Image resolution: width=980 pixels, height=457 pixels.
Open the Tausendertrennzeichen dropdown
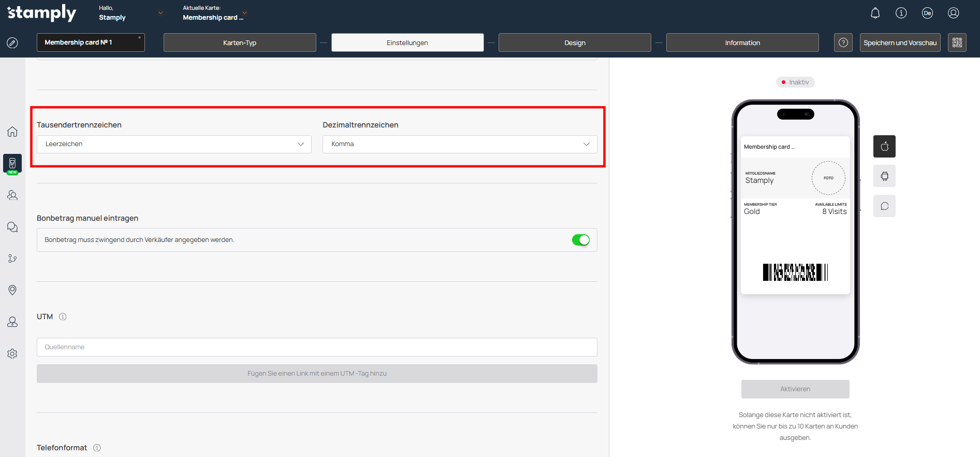(174, 144)
